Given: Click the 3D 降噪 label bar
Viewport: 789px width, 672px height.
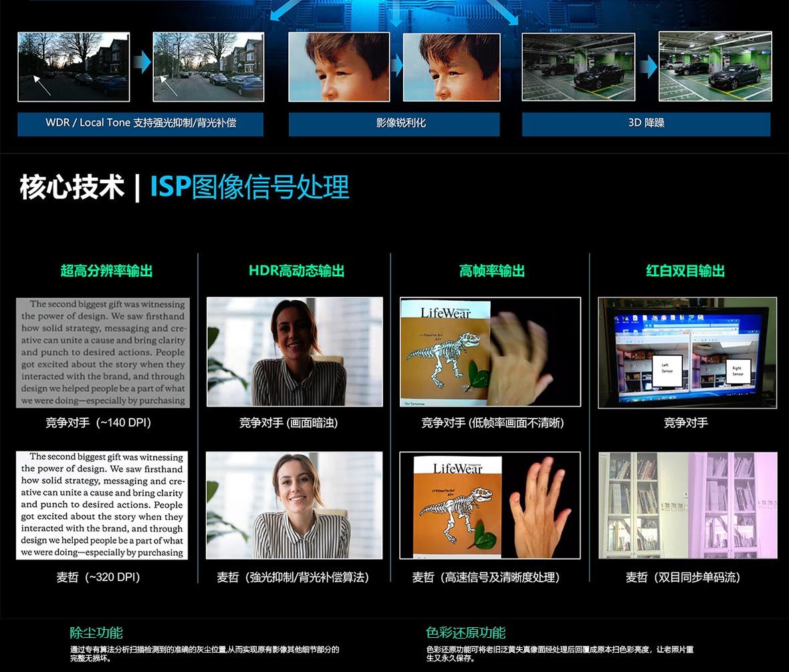Looking at the screenshot, I should (646, 124).
